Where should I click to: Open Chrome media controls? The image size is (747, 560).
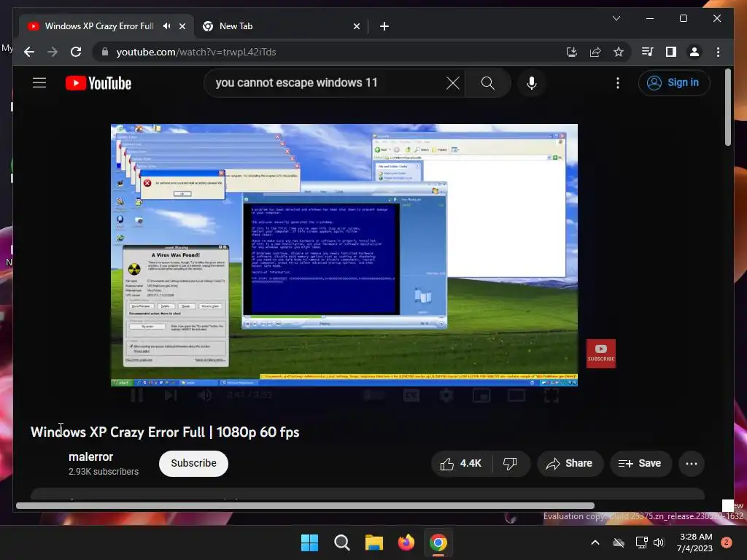click(x=647, y=52)
